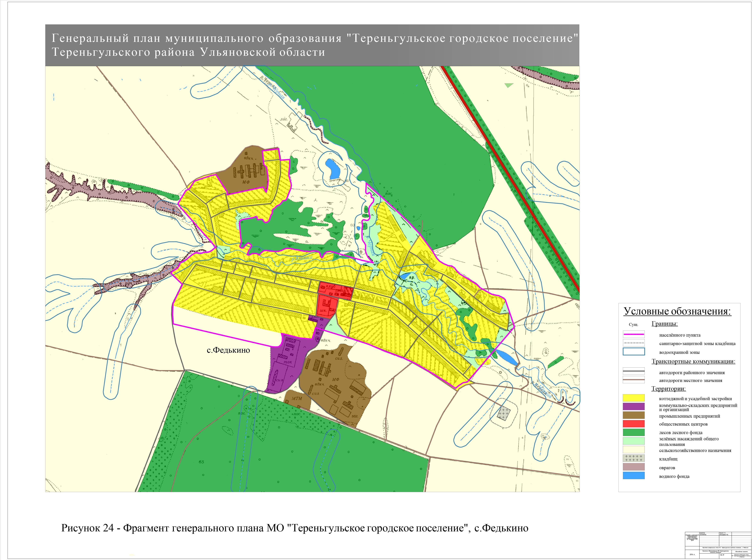The image size is (753, 560).
Task: Click the purple communal-warehouse legend swatch
Action: [x=634, y=406]
